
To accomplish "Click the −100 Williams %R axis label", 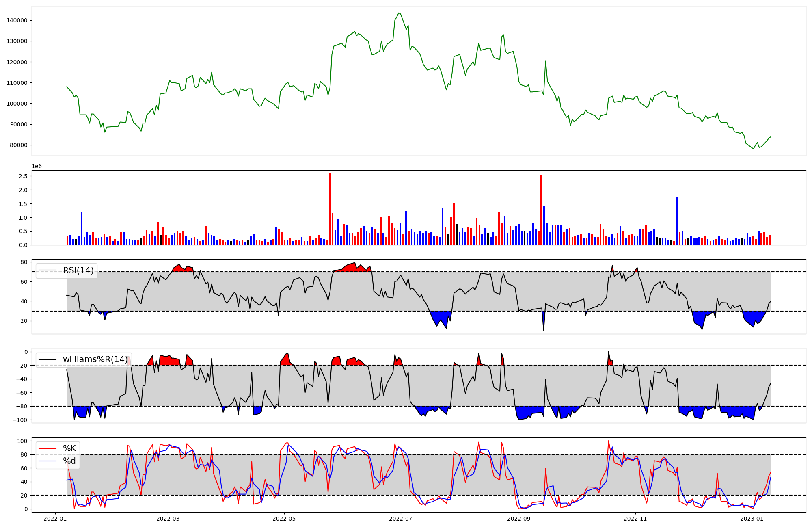I will click(x=20, y=420).
